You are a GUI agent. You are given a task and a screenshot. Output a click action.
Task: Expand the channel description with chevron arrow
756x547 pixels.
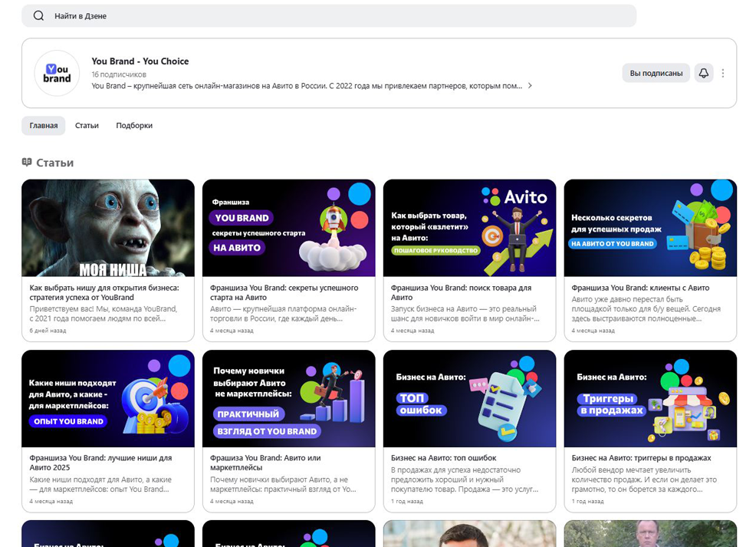tap(530, 86)
